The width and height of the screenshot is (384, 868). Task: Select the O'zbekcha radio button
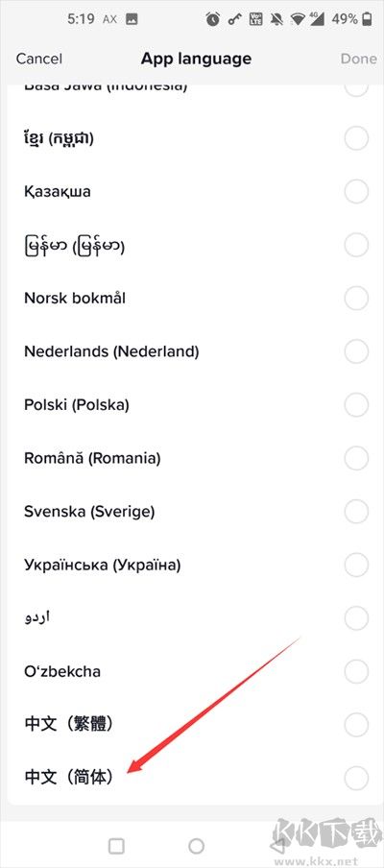(x=356, y=671)
